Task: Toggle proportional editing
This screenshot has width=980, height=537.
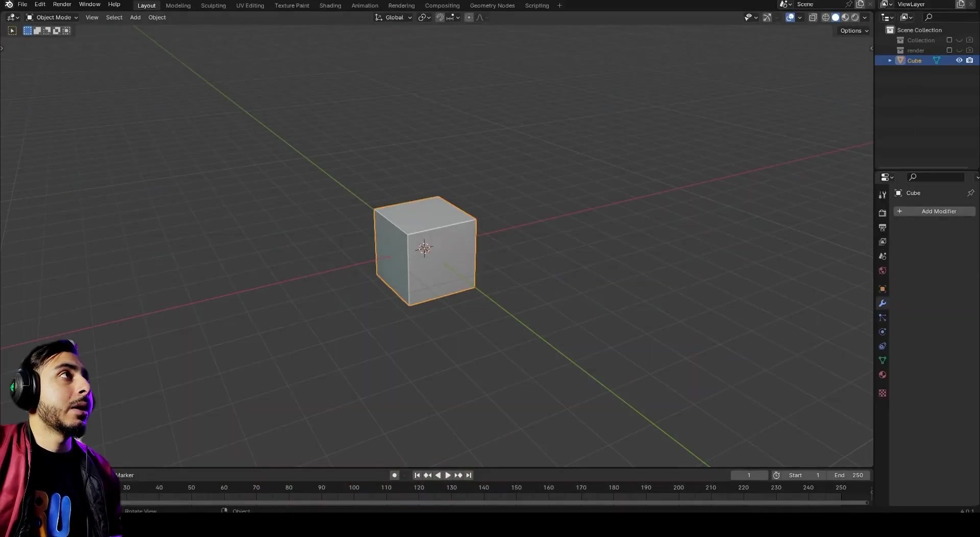Action: 469,17
